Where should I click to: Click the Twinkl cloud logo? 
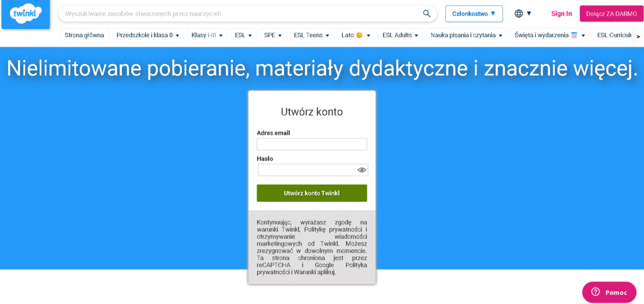(x=26, y=14)
